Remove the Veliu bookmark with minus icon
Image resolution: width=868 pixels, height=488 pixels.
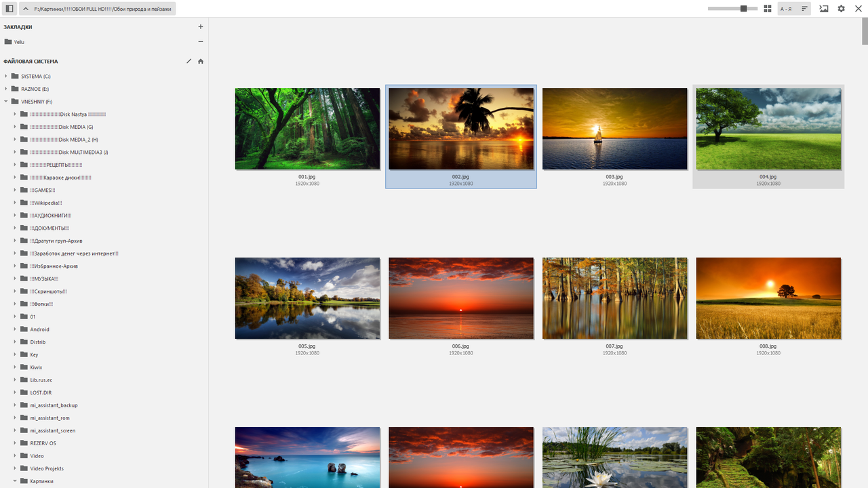click(201, 42)
